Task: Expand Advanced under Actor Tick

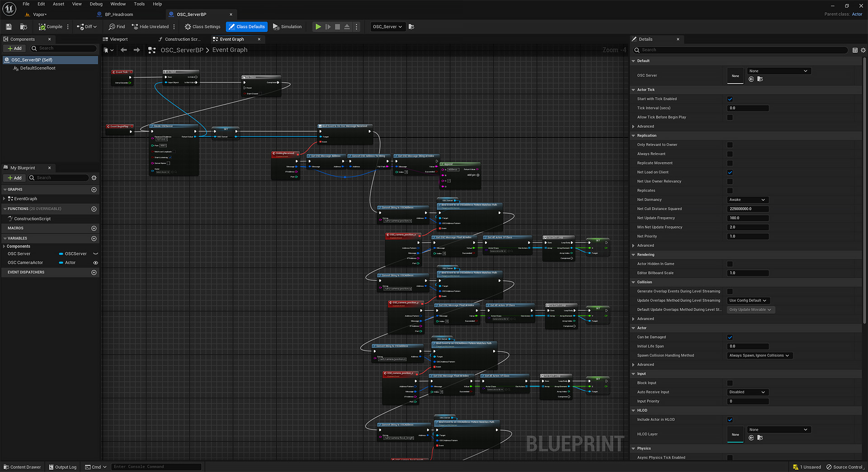Action: click(x=633, y=127)
